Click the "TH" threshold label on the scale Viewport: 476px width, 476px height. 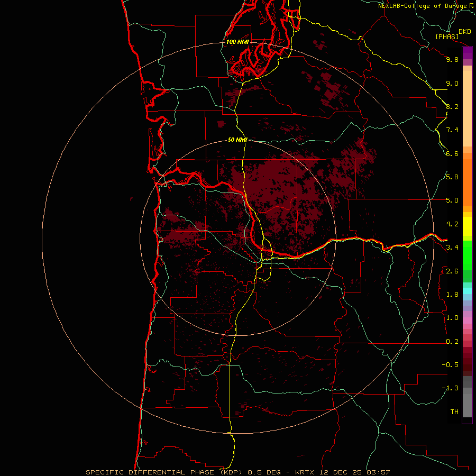click(x=454, y=412)
